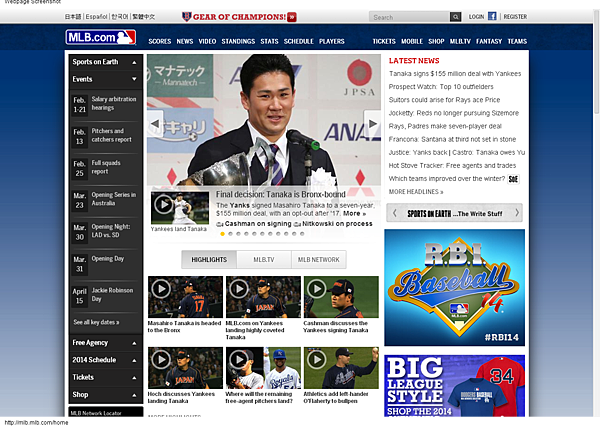Open the TEAMS menu
The height and width of the screenshot is (426, 600).
[x=517, y=41]
